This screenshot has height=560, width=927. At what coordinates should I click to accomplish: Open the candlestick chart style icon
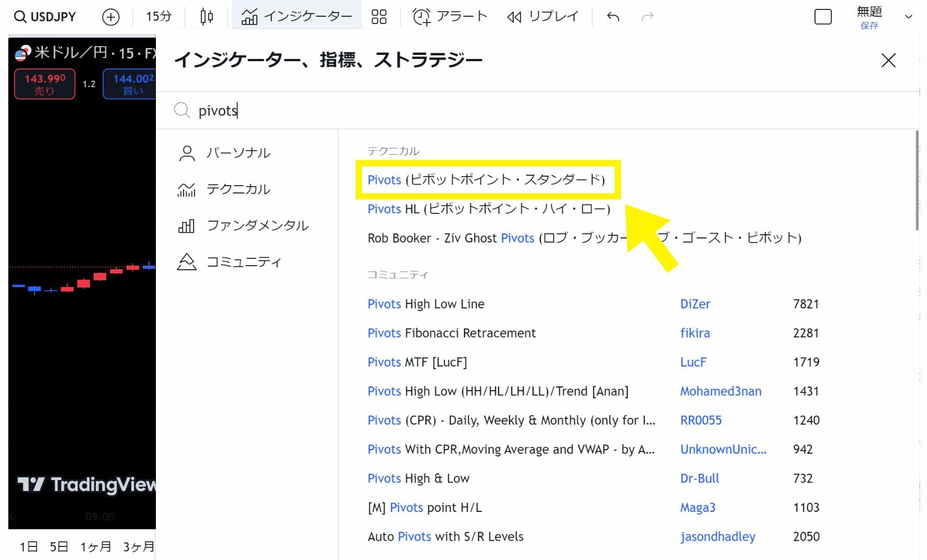click(206, 16)
